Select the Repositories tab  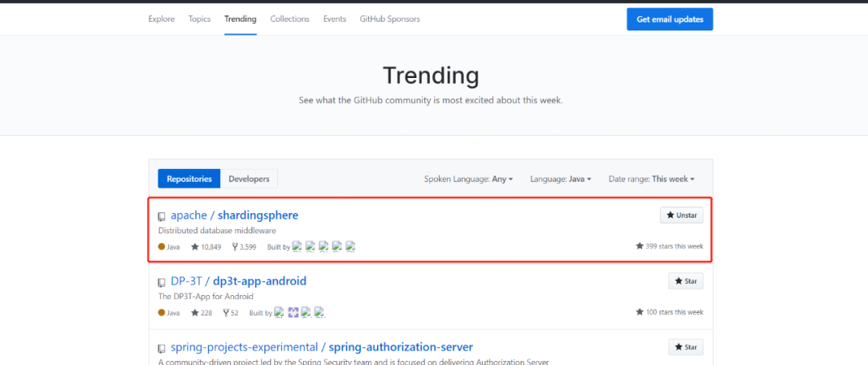click(x=189, y=178)
